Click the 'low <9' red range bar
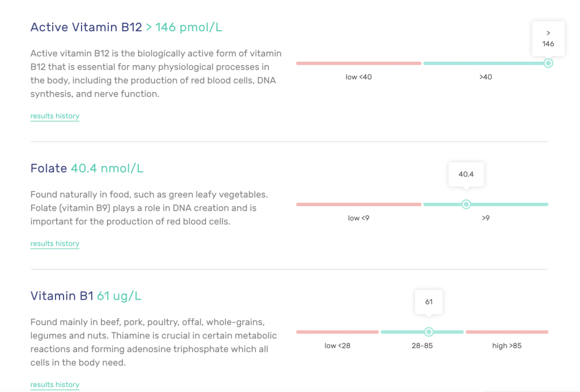Image resolution: width=580 pixels, height=392 pixels. 359,204
